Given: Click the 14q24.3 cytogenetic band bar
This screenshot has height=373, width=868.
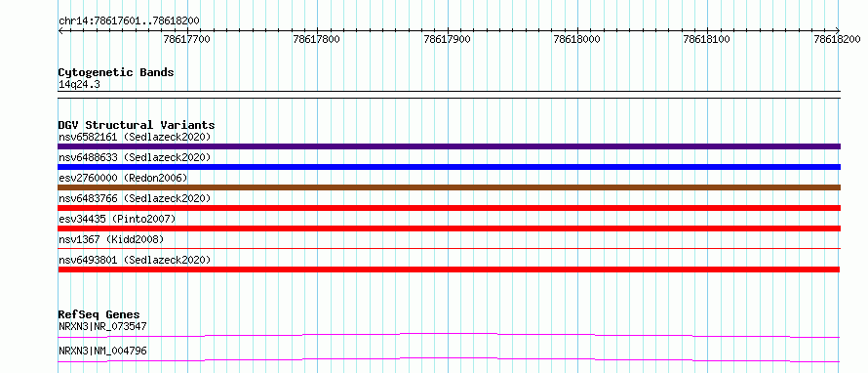Looking at the screenshot, I should 449,94.
